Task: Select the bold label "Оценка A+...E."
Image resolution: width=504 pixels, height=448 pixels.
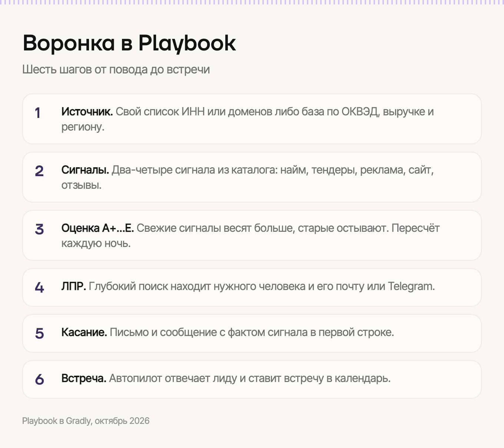Action: pyautogui.click(x=98, y=228)
